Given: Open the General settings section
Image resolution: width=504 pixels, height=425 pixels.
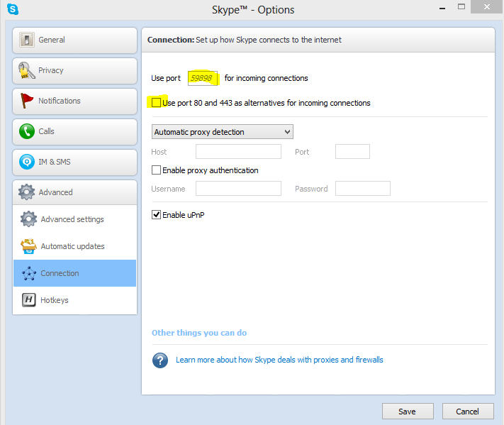Looking at the screenshot, I should point(74,40).
